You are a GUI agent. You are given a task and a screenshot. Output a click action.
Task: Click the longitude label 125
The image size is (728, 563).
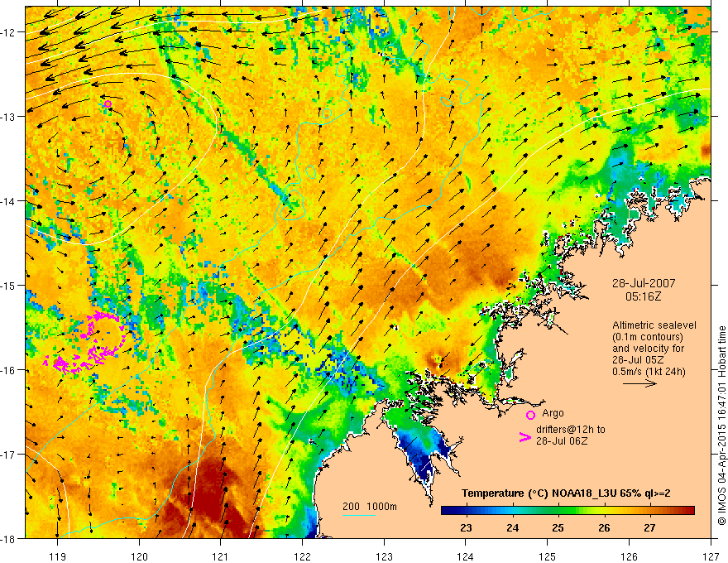tap(548, 556)
